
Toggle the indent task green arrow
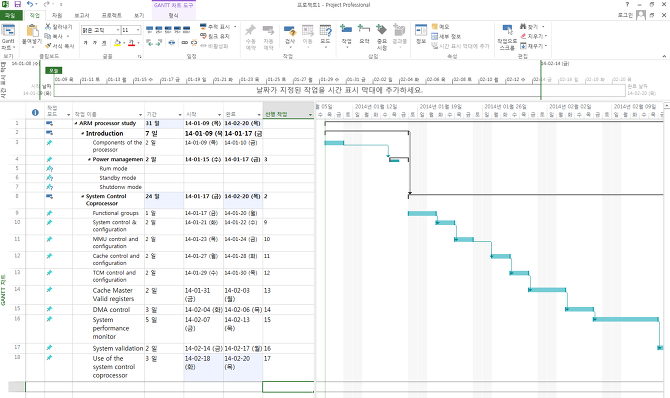coord(159,42)
